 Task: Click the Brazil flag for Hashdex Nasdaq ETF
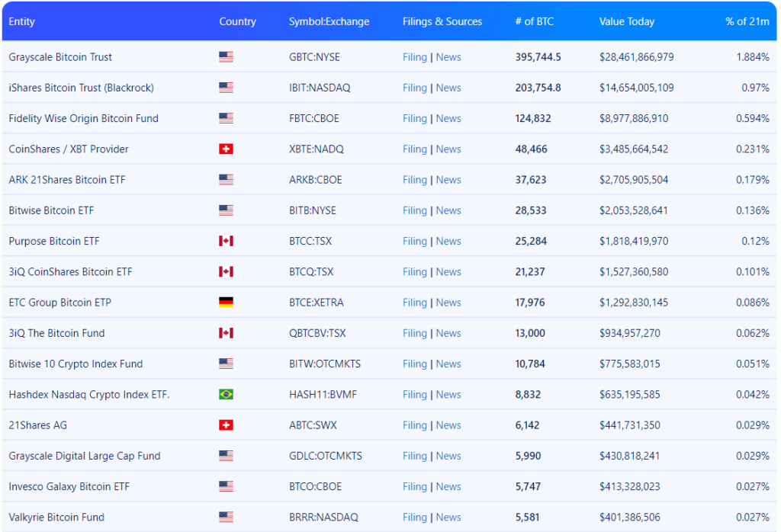(226, 395)
